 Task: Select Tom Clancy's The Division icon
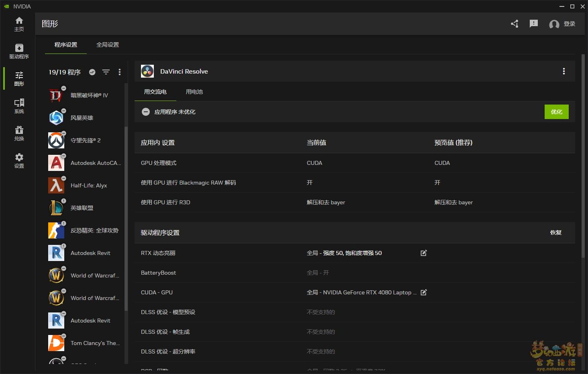point(56,343)
